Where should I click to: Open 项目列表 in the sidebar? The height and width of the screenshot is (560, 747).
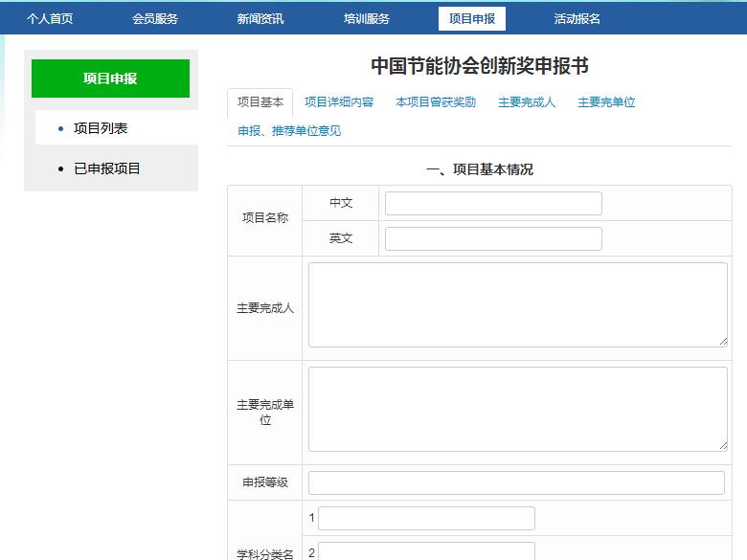tap(101, 128)
